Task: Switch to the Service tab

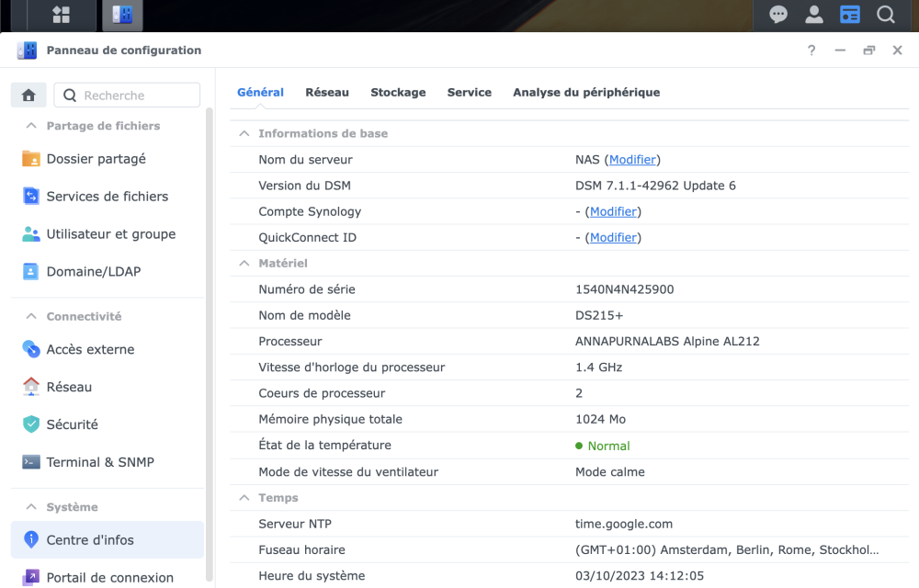Action: 470,92
